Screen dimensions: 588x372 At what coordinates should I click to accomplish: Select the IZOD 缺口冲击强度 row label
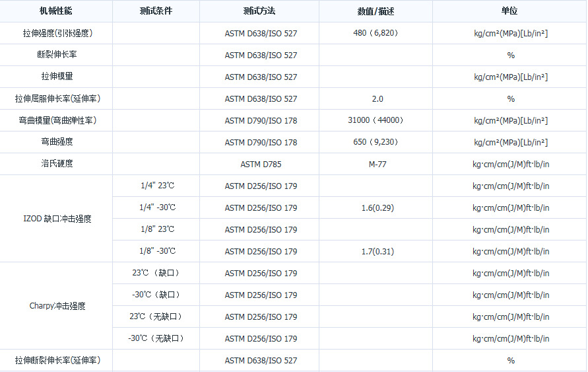[57, 219]
